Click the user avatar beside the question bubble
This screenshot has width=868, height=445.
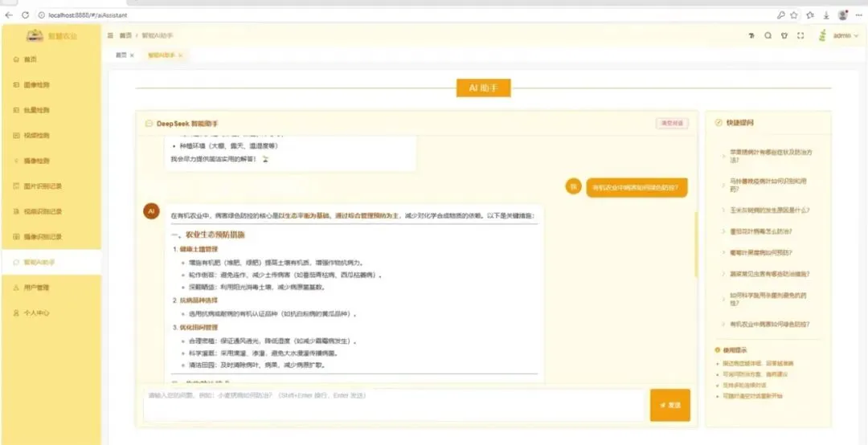[574, 186]
